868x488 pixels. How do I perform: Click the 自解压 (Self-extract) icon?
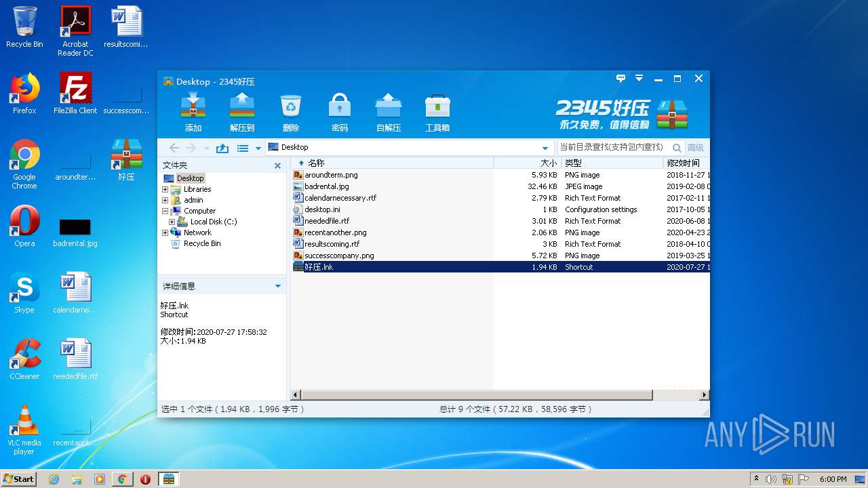(x=389, y=113)
